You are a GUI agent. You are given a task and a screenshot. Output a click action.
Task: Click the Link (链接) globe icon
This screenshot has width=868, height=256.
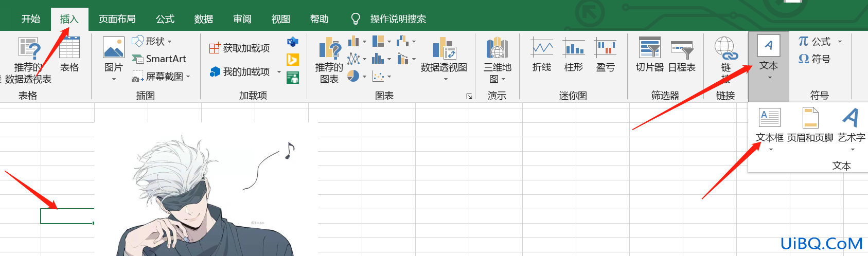pyautogui.click(x=725, y=48)
